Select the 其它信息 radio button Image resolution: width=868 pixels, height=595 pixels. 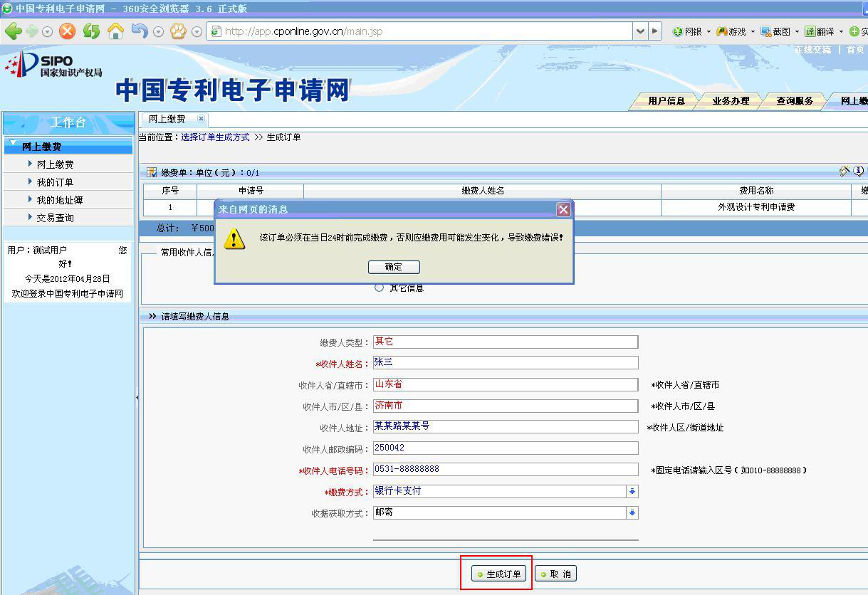click(x=379, y=288)
